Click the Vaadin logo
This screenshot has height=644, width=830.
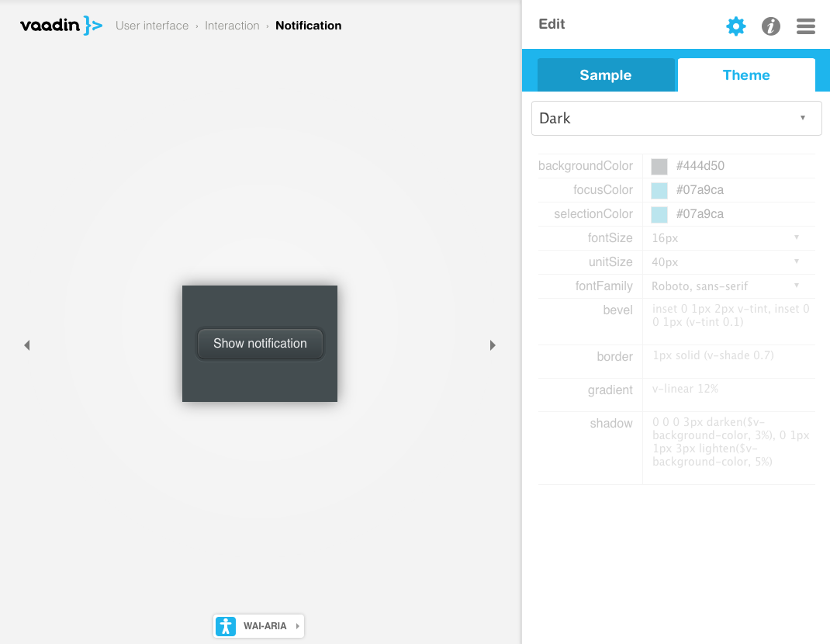[61, 26]
